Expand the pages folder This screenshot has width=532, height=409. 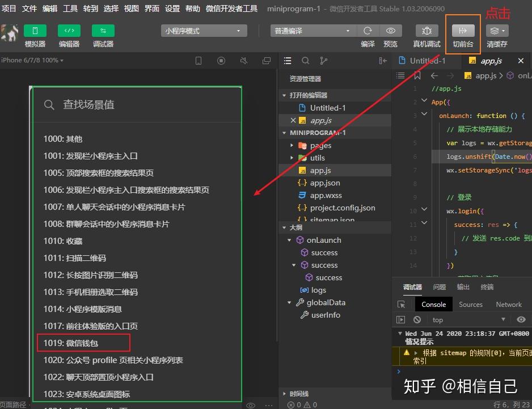click(x=292, y=145)
